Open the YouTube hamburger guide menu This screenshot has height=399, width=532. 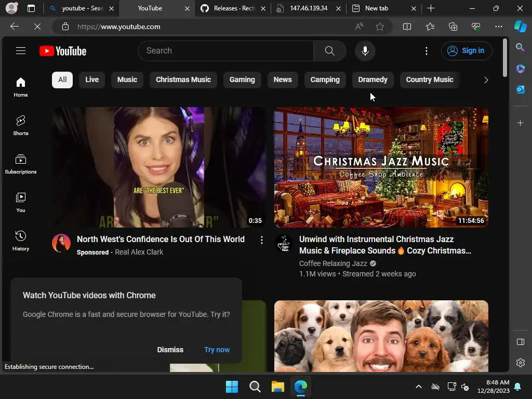21,51
